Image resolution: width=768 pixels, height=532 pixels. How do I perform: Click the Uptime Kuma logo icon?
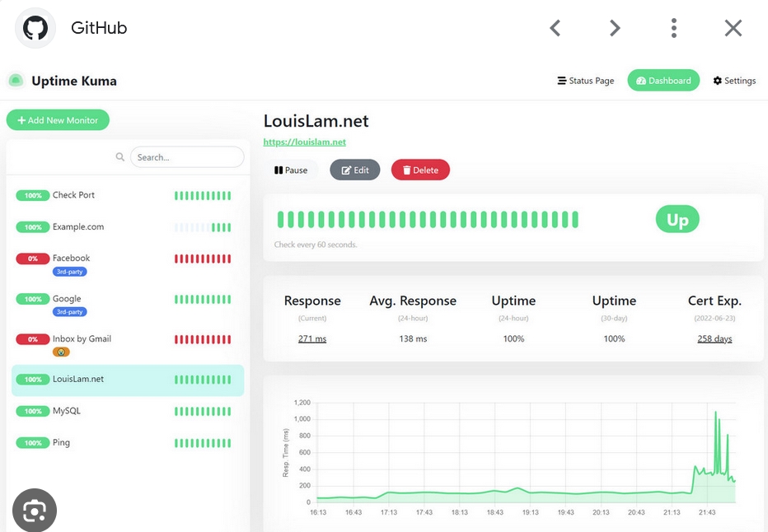16,81
